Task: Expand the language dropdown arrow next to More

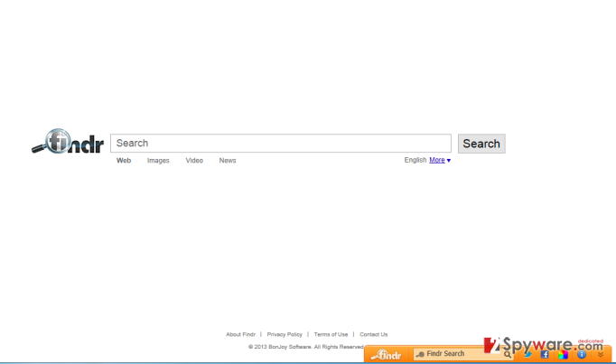Action: click(449, 161)
